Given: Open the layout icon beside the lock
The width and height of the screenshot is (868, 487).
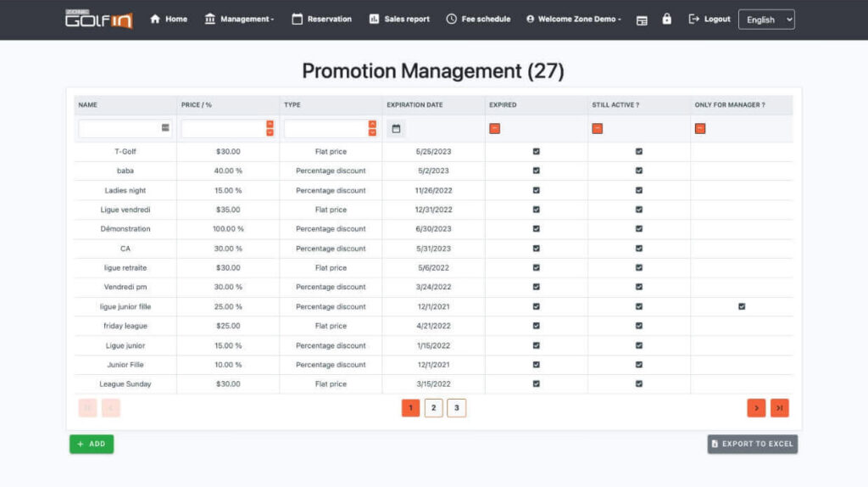Looking at the screenshot, I should [x=642, y=20].
